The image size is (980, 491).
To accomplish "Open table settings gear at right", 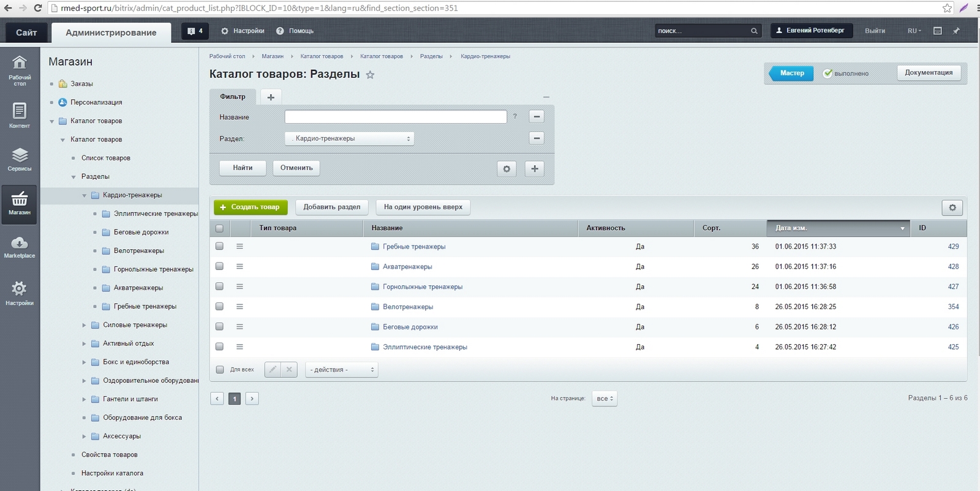I will coord(952,208).
